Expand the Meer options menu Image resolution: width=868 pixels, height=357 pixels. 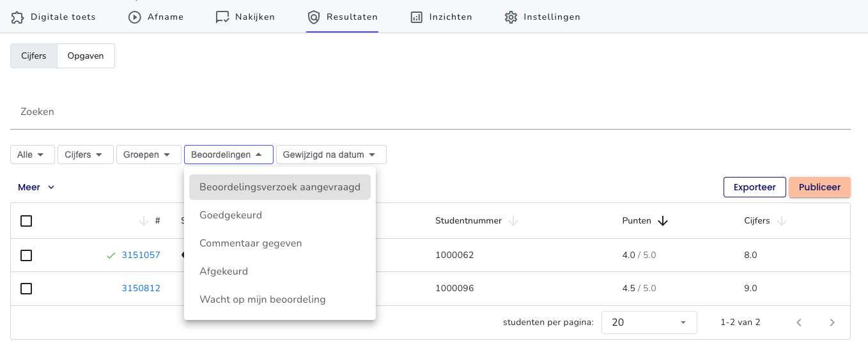tap(36, 187)
